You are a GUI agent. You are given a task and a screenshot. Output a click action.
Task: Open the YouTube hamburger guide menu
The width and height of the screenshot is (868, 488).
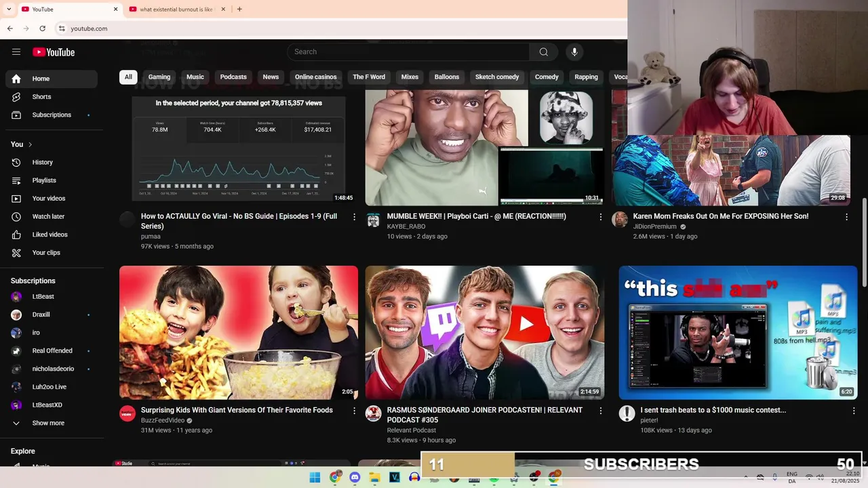click(16, 52)
